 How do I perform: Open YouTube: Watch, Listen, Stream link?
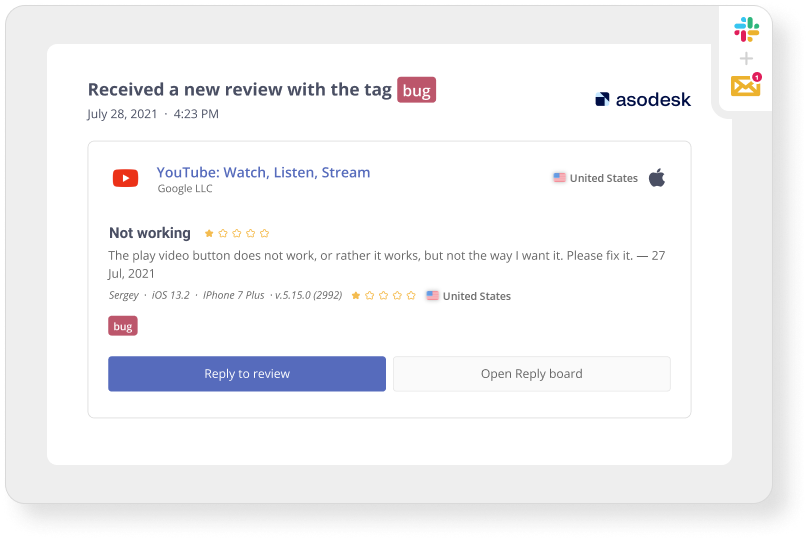tap(263, 172)
